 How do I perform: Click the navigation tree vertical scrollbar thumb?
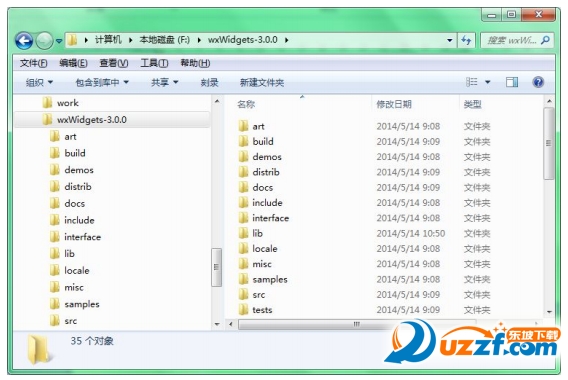tap(217, 267)
